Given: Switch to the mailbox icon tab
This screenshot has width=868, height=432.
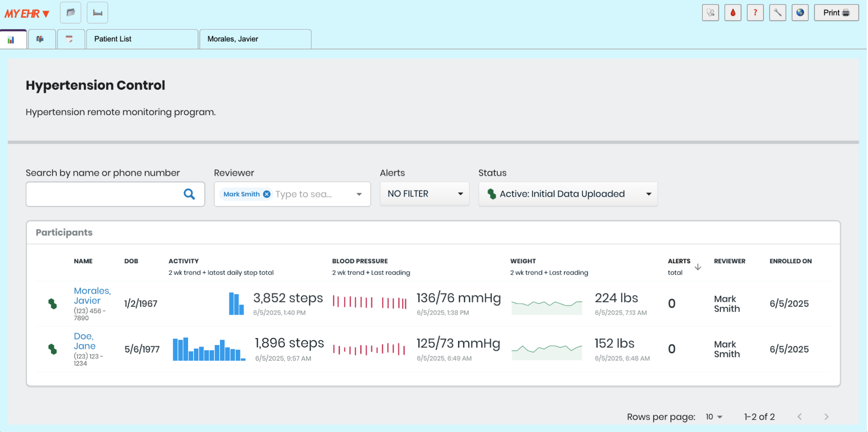Looking at the screenshot, I should pos(40,39).
